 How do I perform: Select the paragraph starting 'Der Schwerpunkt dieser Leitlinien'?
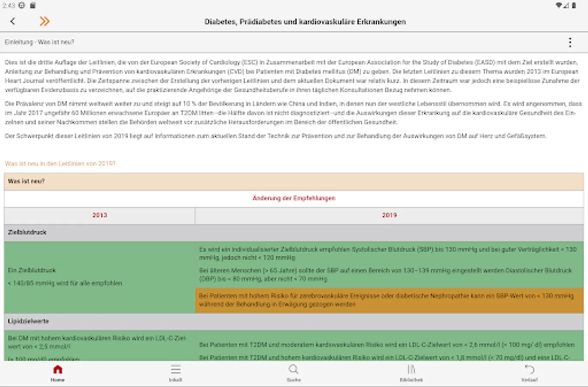(x=276, y=136)
